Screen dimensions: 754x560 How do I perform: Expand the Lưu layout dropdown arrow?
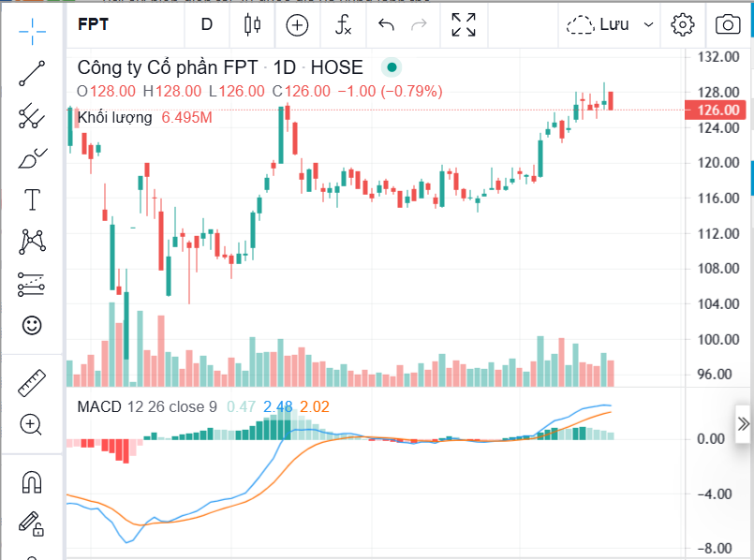[649, 24]
